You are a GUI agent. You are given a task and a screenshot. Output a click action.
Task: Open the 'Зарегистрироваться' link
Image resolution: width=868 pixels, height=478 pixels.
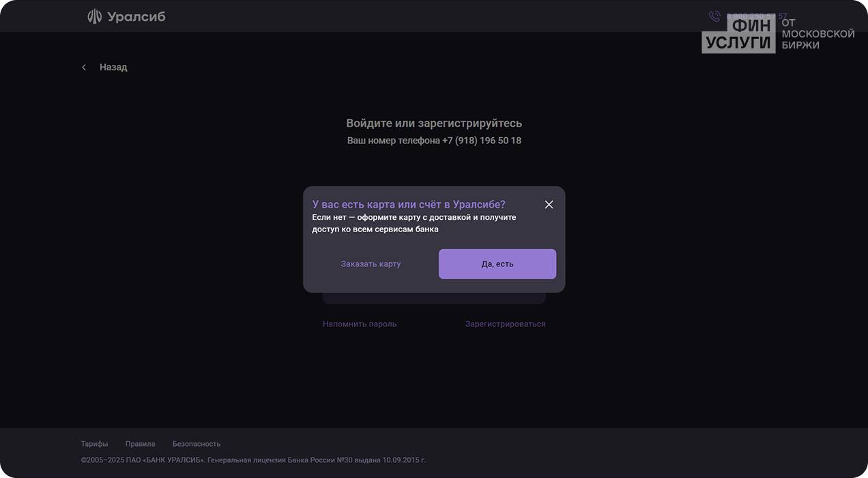point(506,324)
